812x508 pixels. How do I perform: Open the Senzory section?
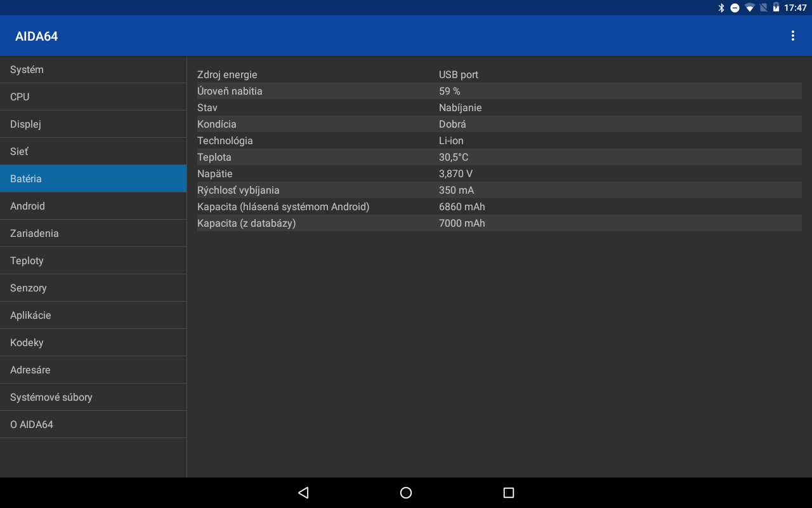coord(93,288)
